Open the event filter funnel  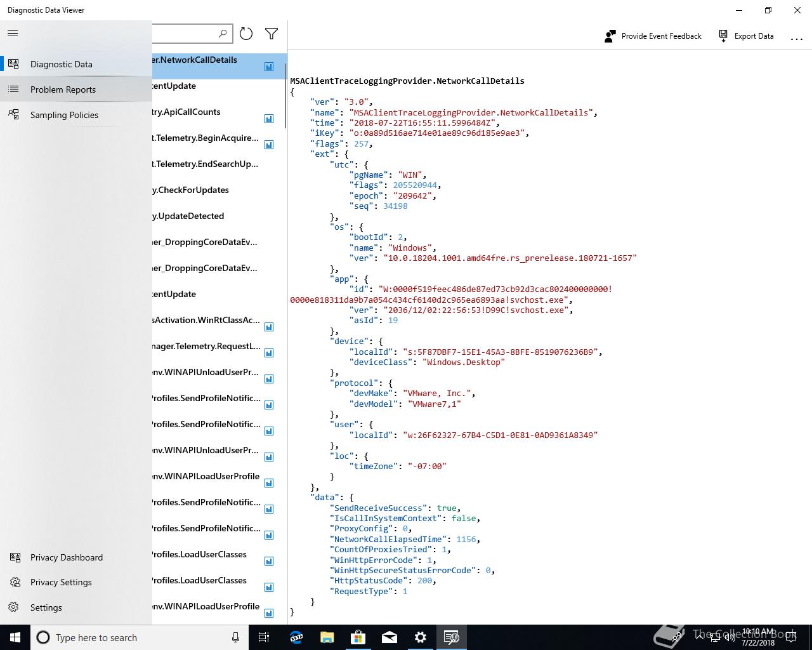coord(272,34)
